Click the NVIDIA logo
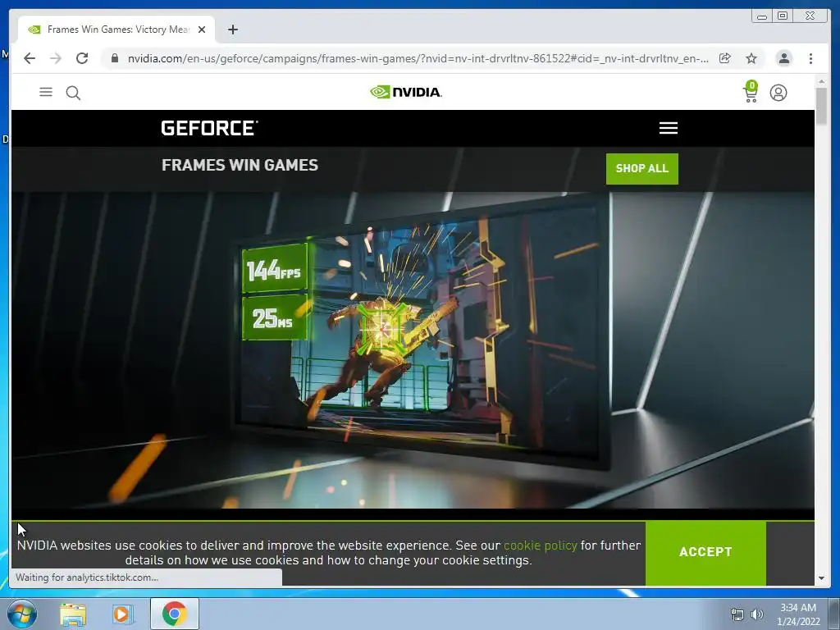Image resolution: width=840 pixels, height=630 pixels. click(406, 92)
